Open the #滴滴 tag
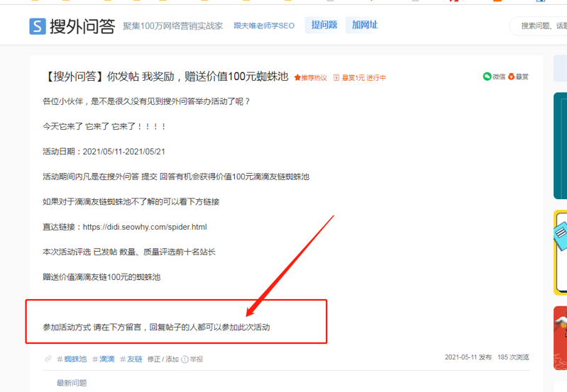 point(104,359)
